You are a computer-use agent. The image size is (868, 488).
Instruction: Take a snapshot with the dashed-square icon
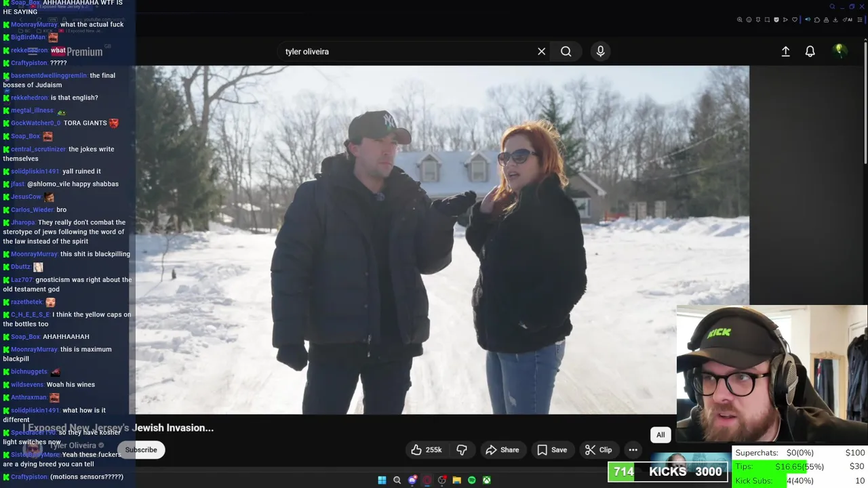(767, 20)
